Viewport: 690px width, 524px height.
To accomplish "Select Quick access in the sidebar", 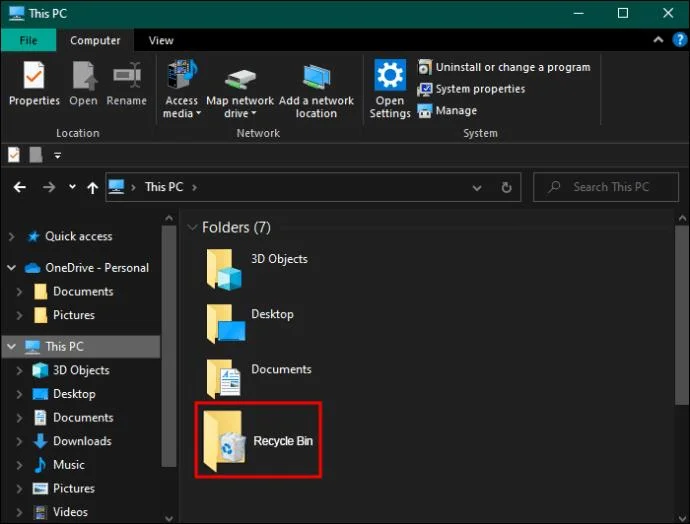I will (78, 237).
